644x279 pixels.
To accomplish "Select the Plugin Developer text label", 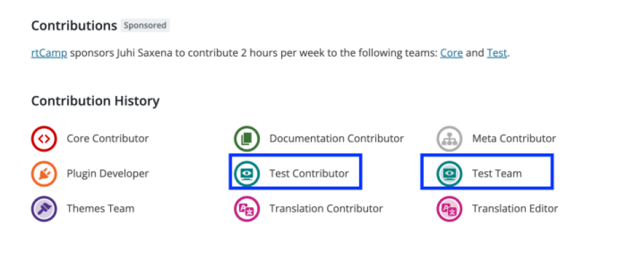I will coord(107,174).
